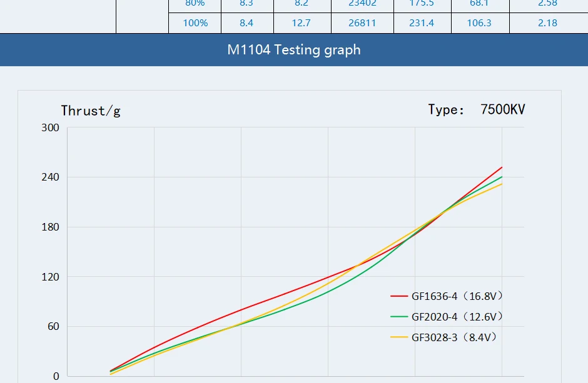This screenshot has height=383, width=588.
Task: Click the yellow GF3028-3 legend line marker
Action: coord(398,337)
